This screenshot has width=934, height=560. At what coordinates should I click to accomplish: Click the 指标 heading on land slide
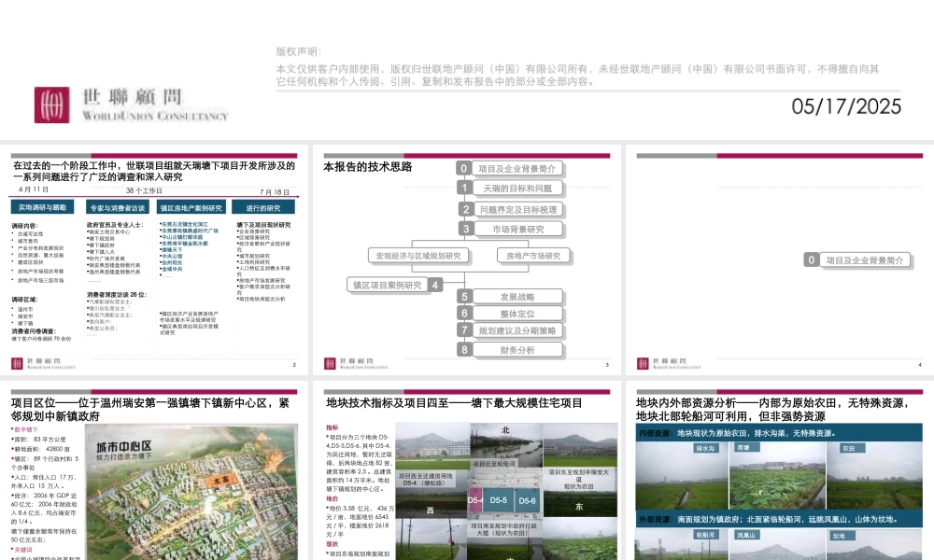click(x=332, y=427)
